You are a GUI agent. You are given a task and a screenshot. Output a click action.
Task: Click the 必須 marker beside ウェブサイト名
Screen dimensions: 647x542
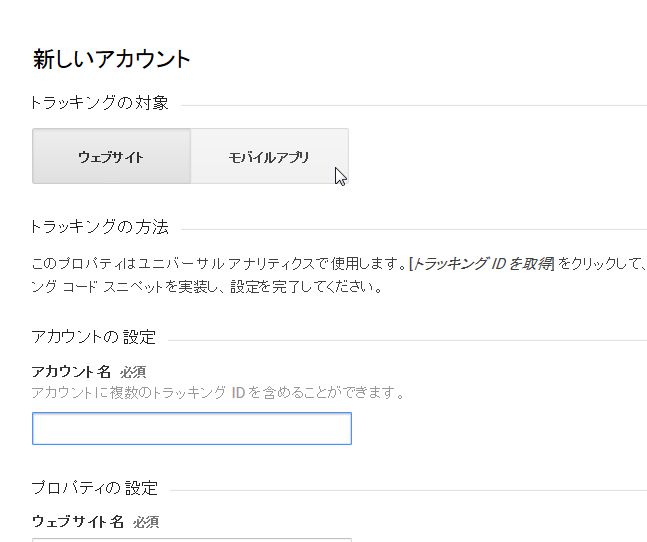click(x=146, y=522)
